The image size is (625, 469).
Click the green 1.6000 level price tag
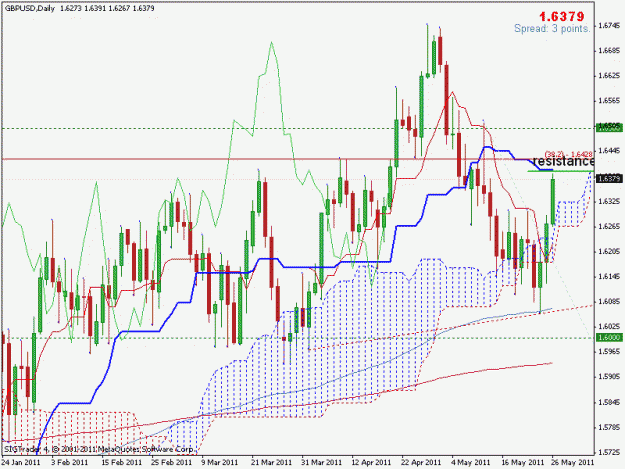coord(609,338)
